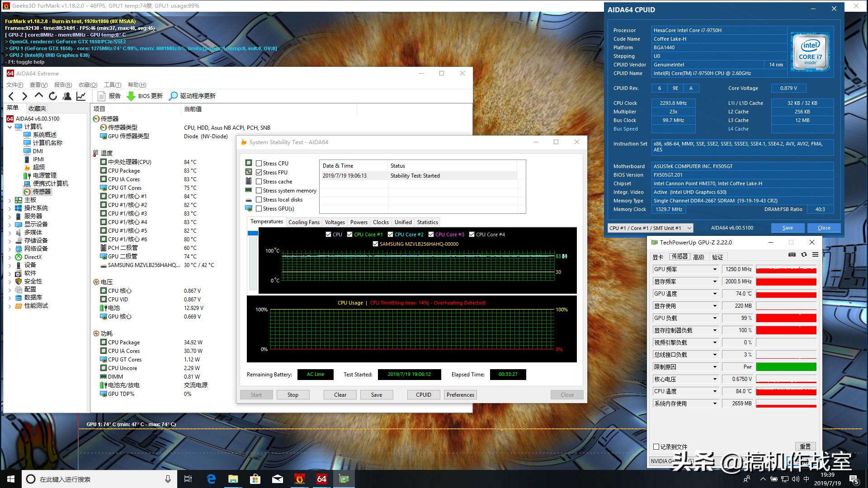868x488 pixels.
Task: Open the graph chart icon in AIDA64 toolbar
Action: 81,96
